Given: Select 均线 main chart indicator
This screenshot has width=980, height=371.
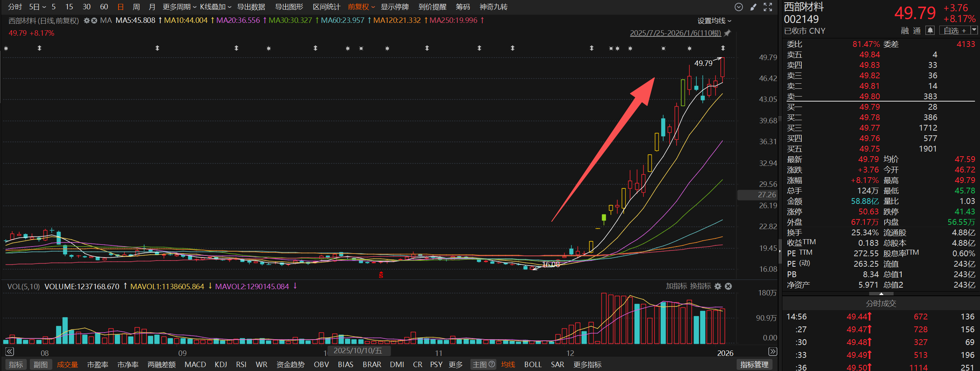Looking at the screenshot, I should (508, 364).
